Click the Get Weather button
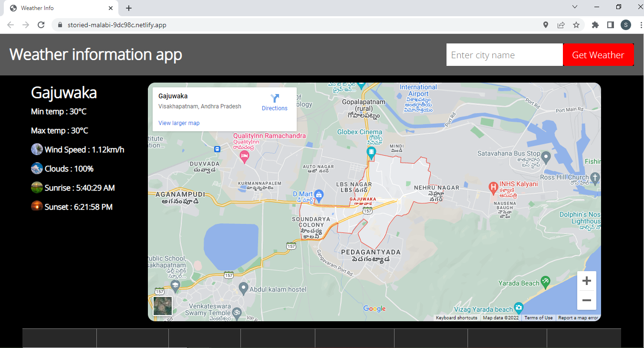Image resolution: width=644 pixels, height=348 pixels. point(598,55)
